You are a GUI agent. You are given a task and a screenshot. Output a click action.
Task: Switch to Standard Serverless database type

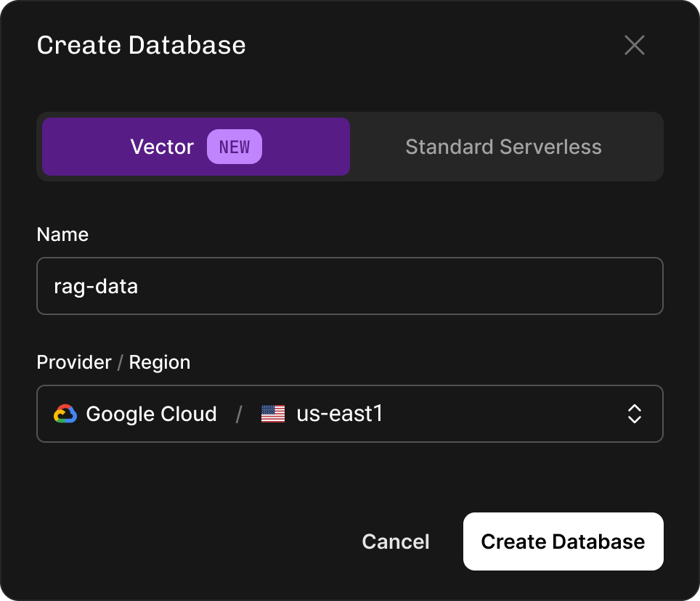tap(503, 147)
